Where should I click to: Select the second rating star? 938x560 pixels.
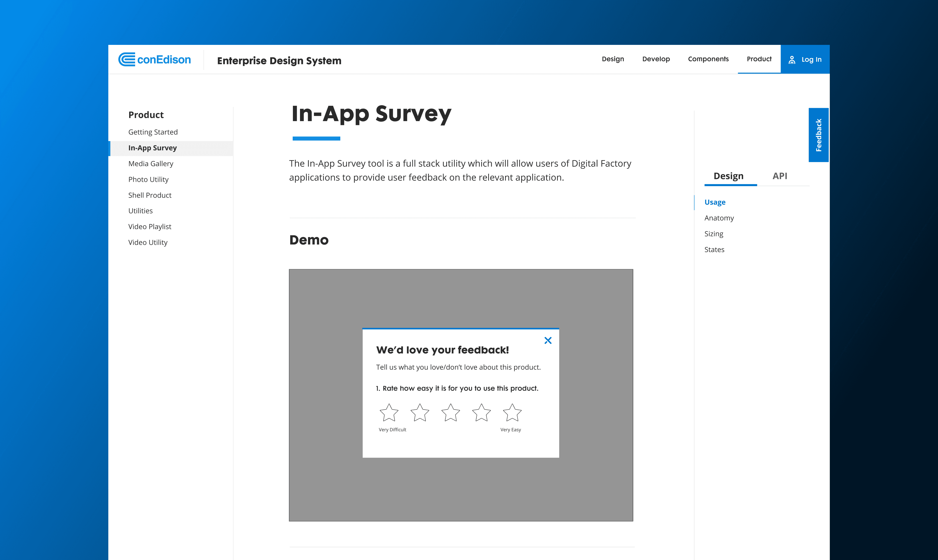click(420, 413)
